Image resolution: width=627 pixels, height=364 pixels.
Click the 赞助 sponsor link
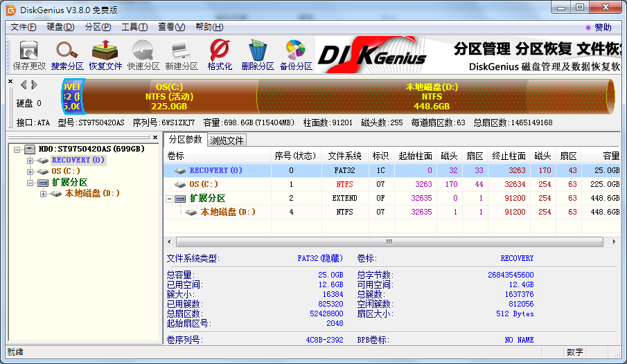point(603,27)
